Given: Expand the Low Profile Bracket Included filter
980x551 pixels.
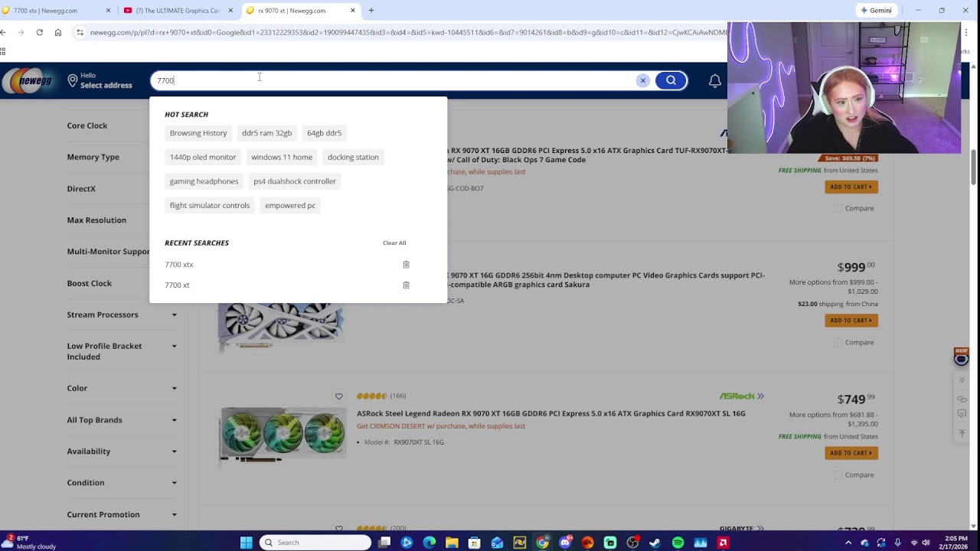Looking at the screenshot, I should coord(122,351).
